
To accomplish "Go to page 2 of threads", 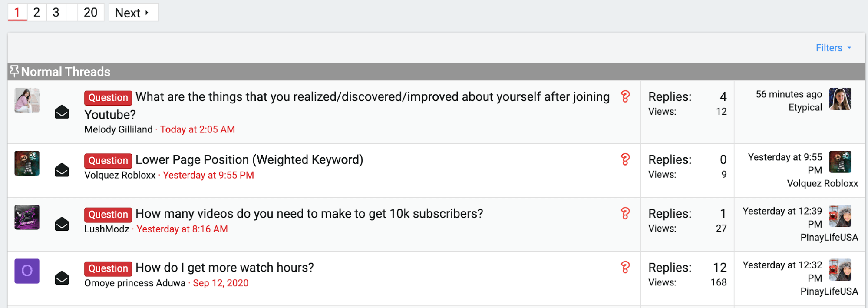I will [x=36, y=12].
